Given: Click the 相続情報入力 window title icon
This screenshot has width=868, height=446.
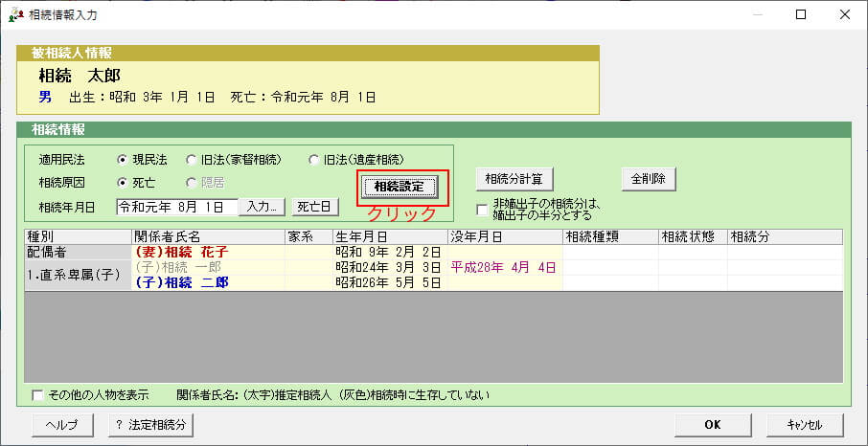Looking at the screenshot, I should 15,15.
